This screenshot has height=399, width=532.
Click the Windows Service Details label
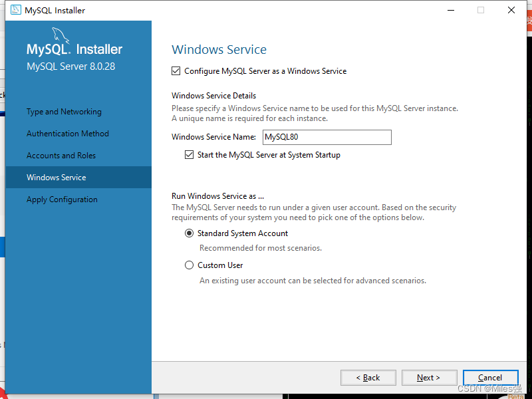[x=213, y=96]
